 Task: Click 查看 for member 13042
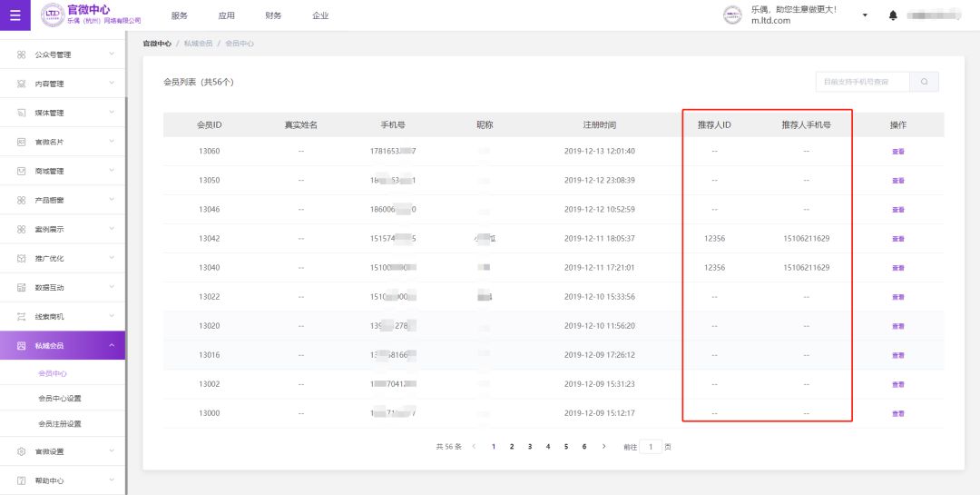[897, 239]
